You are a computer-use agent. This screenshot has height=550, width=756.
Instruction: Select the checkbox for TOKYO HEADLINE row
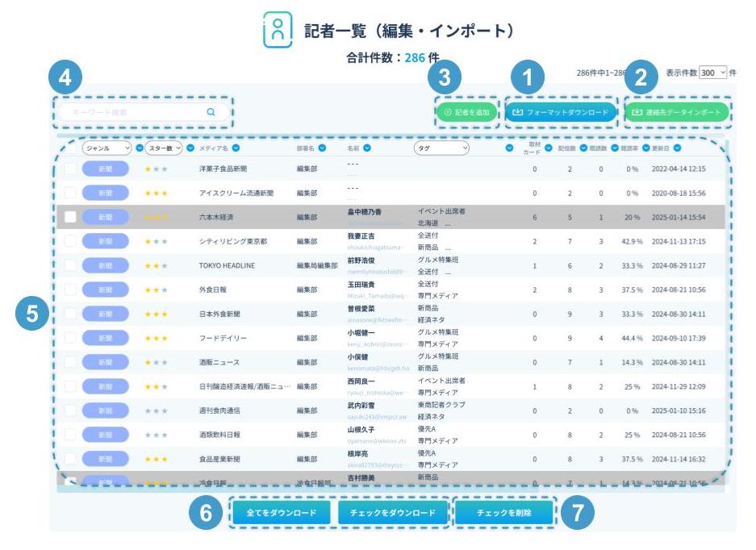(x=70, y=265)
